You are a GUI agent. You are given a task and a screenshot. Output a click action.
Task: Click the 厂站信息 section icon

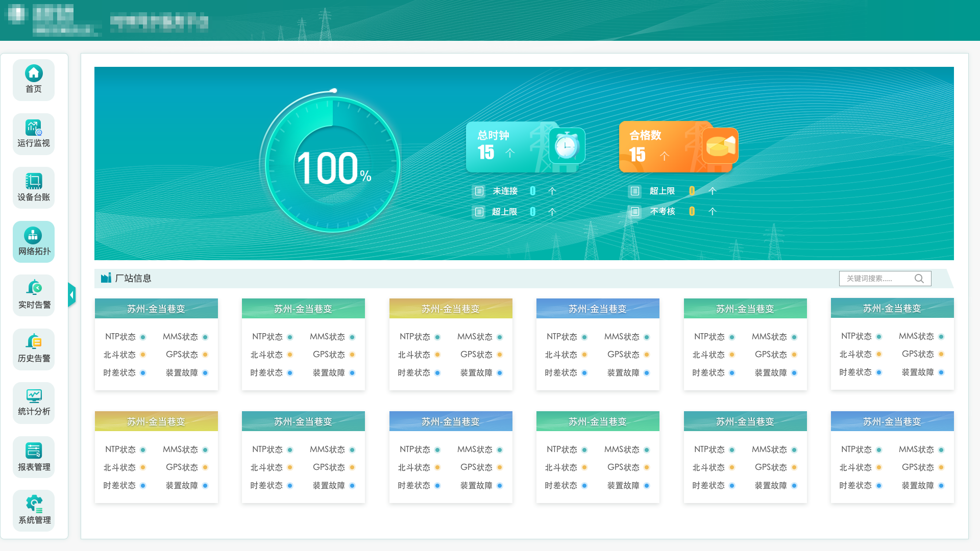pyautogui.click(x=106, y=278)
